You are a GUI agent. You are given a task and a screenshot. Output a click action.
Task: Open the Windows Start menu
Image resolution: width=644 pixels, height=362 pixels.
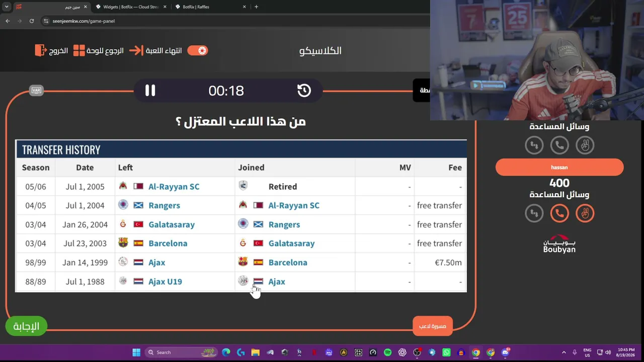136,352
